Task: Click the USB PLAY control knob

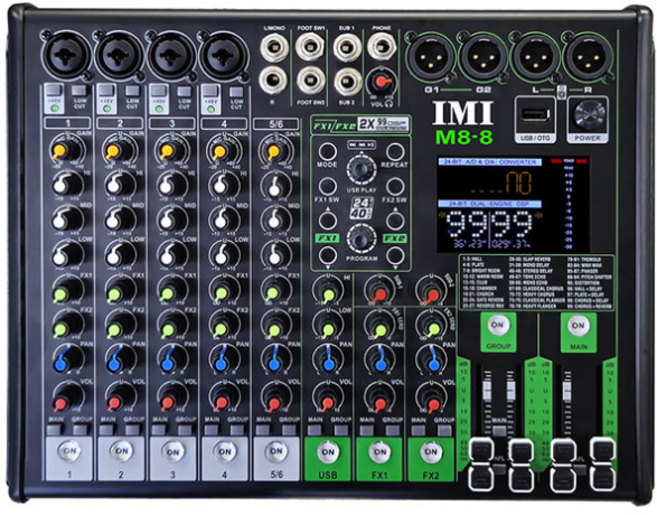Action: 360,168
